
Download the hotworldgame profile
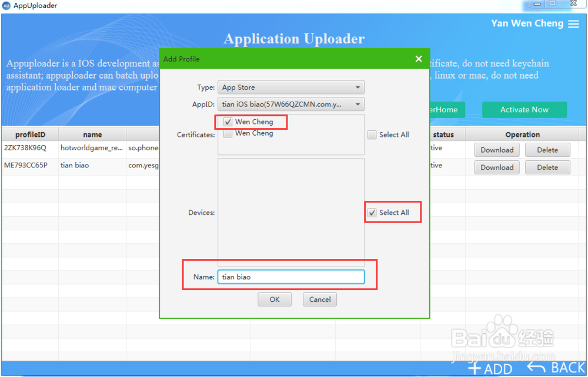pos(497,150)
